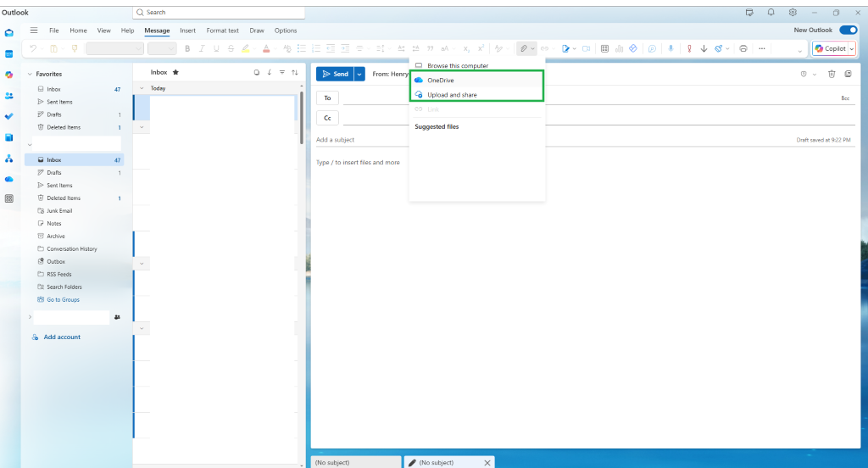The width and height of the screenshot is (868, 468).
Task: Open the Send options dropdown arrow
Action: tap(359, 74)
